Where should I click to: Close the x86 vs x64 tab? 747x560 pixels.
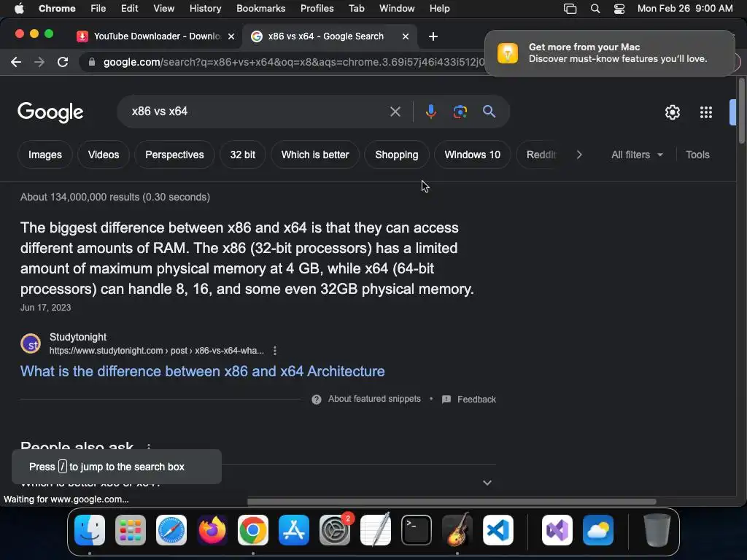pos(406,36)
